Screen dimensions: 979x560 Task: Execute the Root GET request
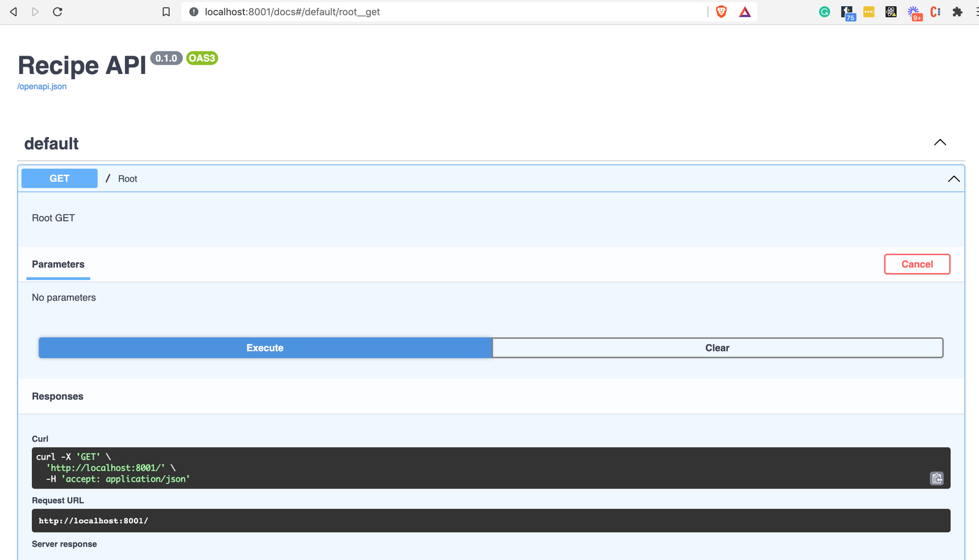point(265,348)
